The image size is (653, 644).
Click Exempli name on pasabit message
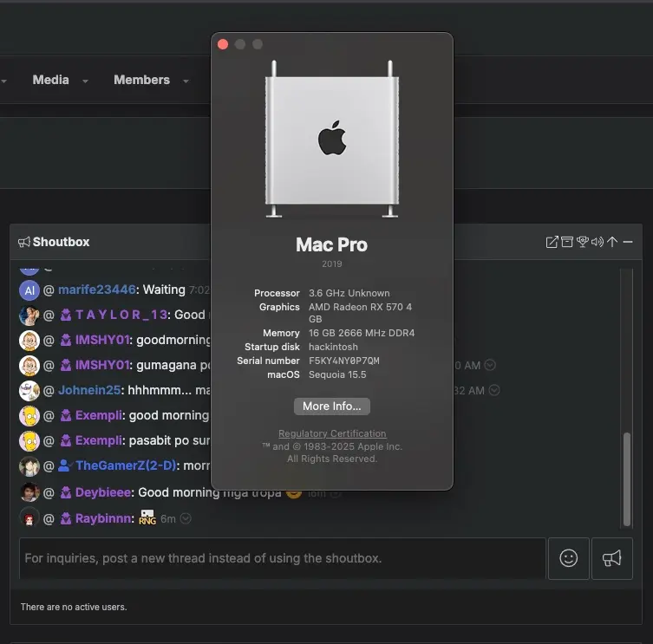(98, 440)
